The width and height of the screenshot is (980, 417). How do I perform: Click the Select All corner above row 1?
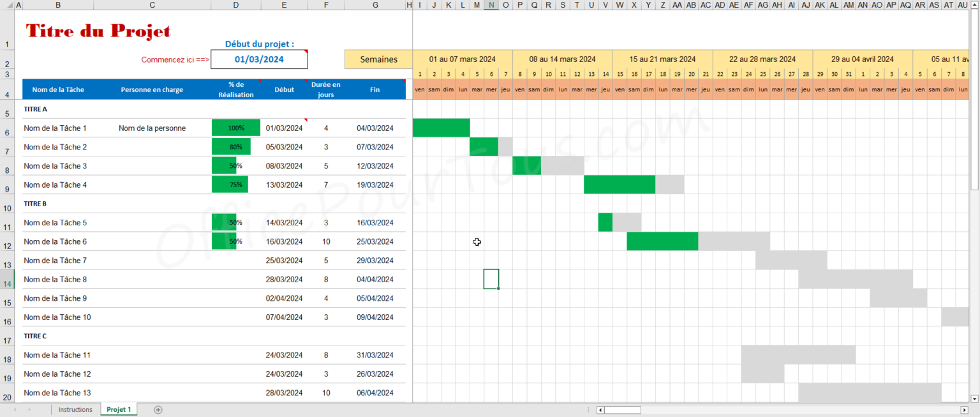[x=8, y=4]
